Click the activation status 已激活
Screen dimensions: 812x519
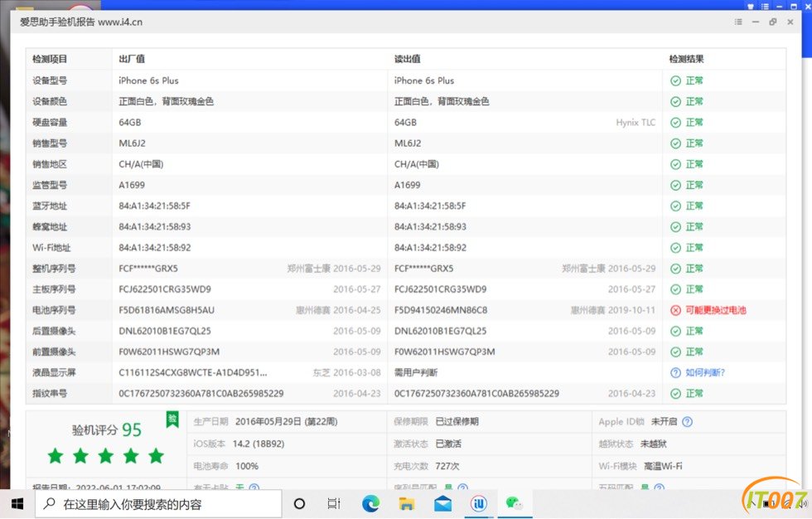448,444
